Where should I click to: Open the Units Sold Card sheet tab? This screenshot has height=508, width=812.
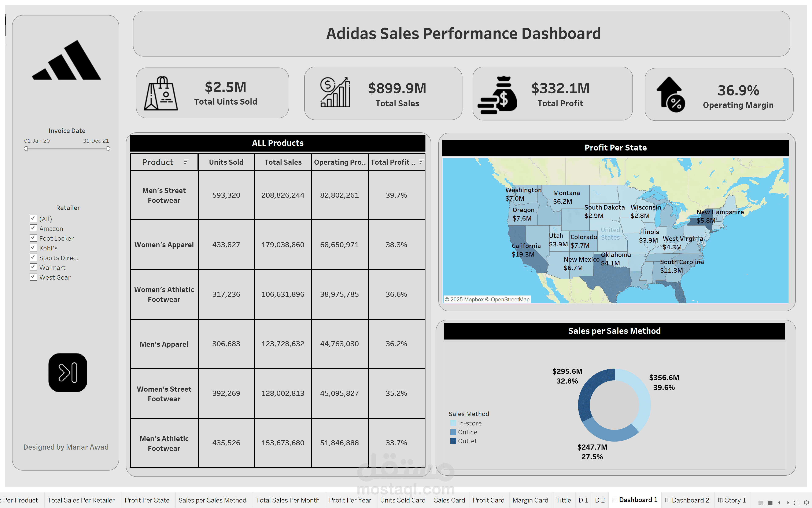point(403,500)
